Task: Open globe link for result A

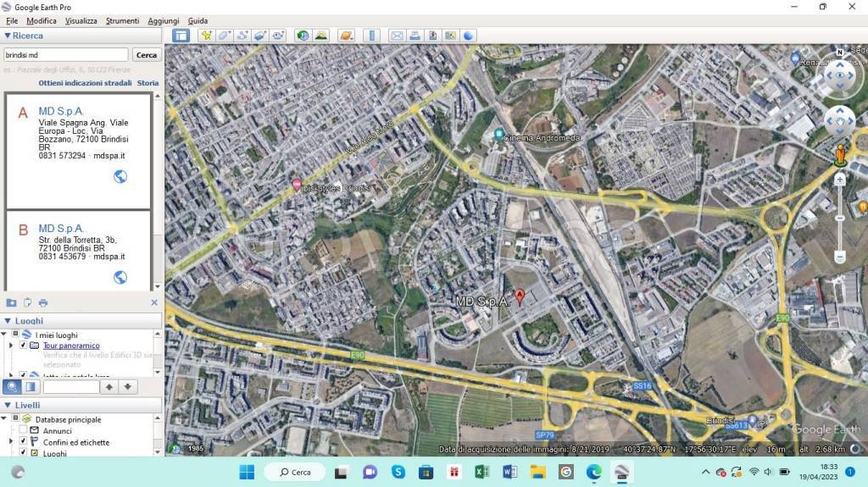Action: click(120, 176)
